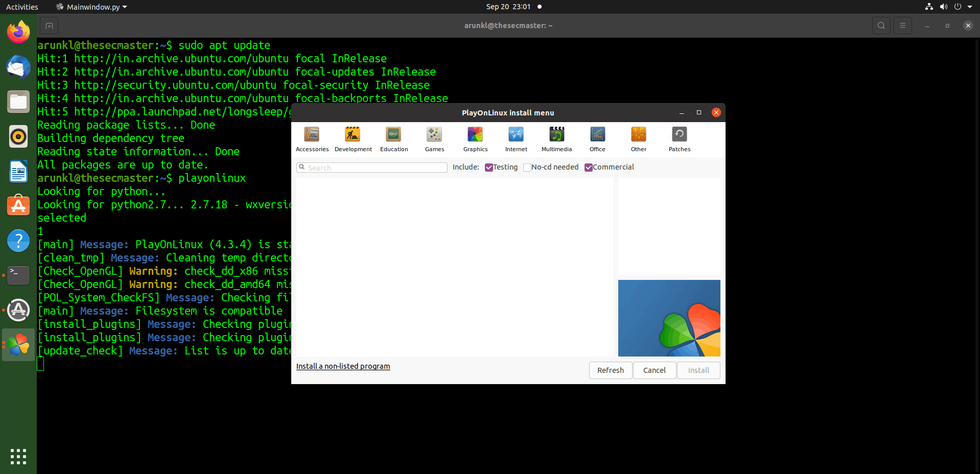This screenshot has width=980, height=474.
Task: Select the Patches category icon
Action: (x=679, y=139)
